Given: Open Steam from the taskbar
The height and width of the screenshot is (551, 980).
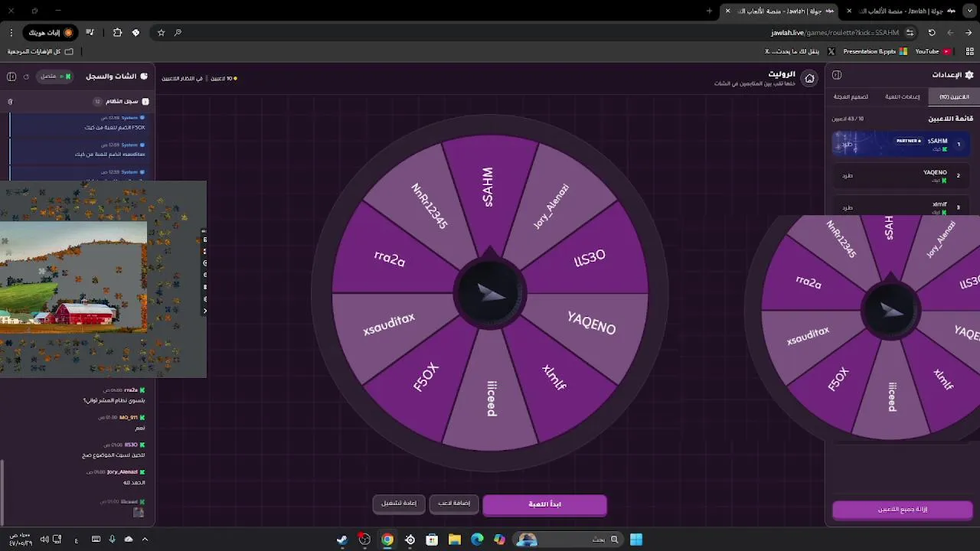Looking at the screenshot, I should tap(341, 540).
